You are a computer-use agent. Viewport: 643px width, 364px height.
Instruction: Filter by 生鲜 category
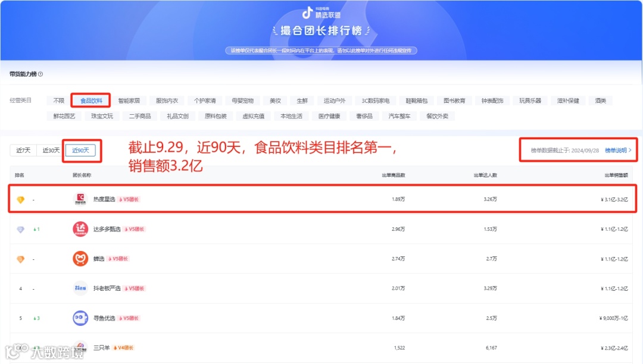[x=302, y=101]
